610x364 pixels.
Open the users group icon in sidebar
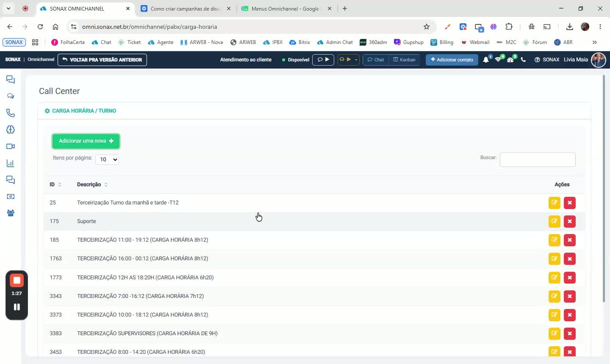[11, 213]
